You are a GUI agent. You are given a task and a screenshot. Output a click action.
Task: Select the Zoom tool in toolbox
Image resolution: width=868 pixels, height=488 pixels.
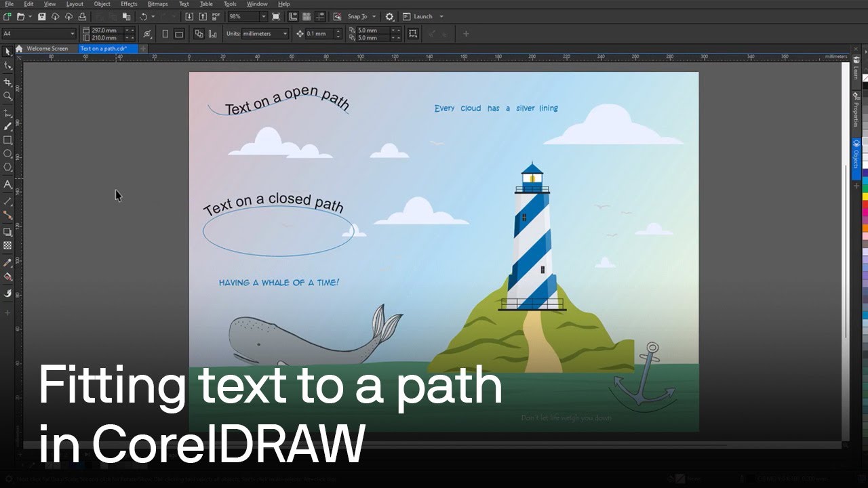7,96
